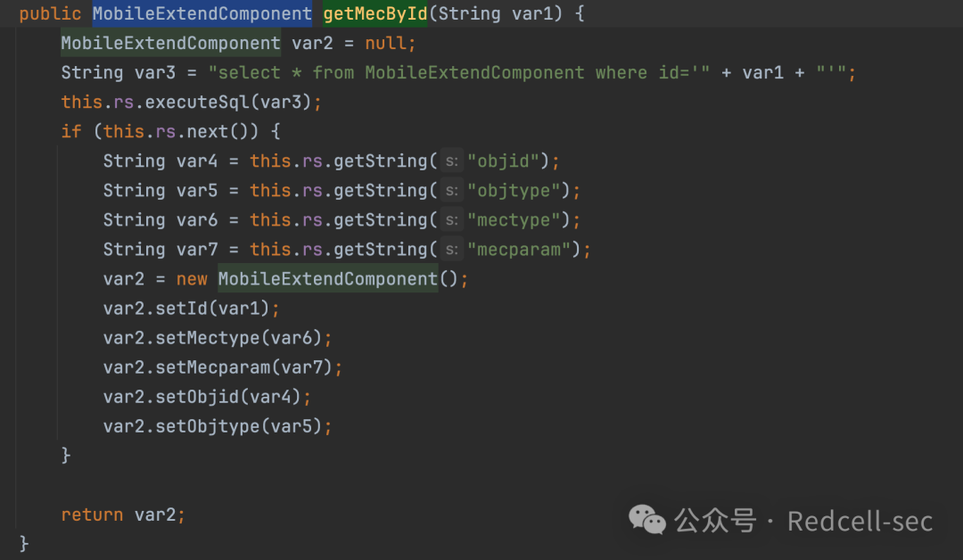The width and height of the screenshot is (963, 560).
Task: Click the Redcell-sec watermark text
Action: point(860,522)
